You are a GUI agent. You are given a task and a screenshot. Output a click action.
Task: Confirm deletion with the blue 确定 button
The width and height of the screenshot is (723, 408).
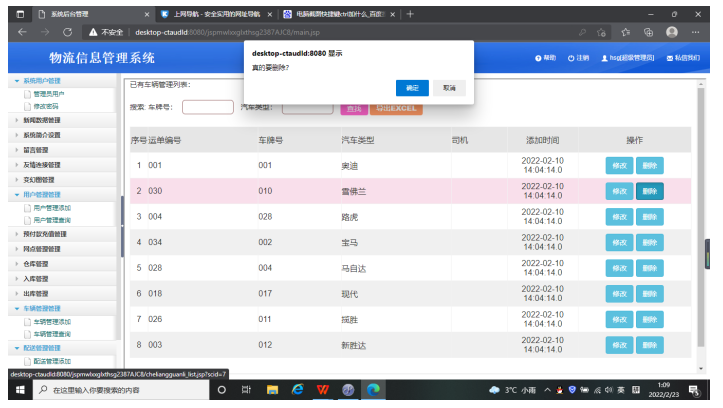click(412, 88)
